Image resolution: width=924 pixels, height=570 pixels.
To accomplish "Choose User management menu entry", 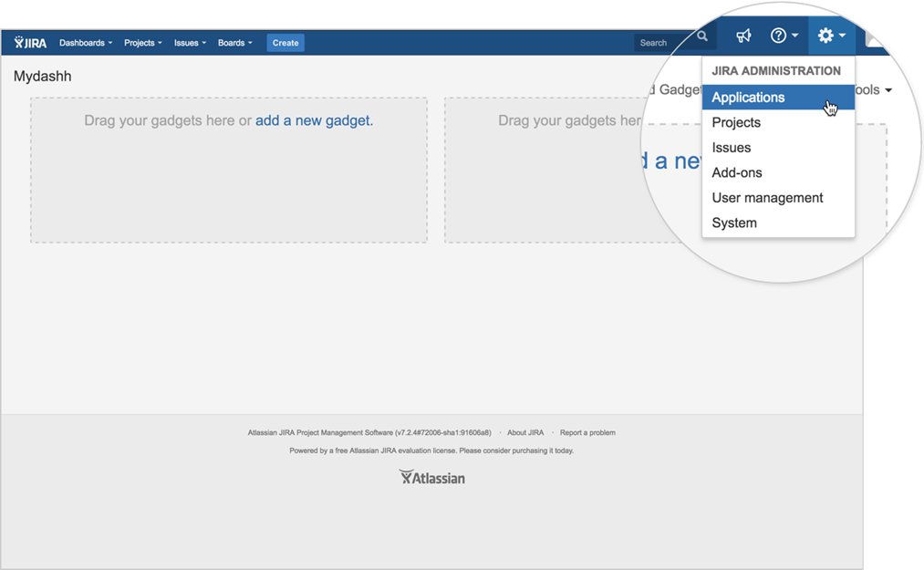I will (767, 198).
